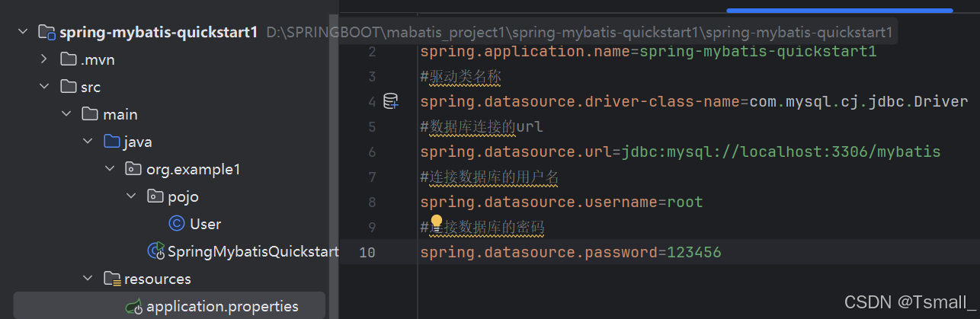Select the .mvn tree item
This screenshot has width=980, height=319.
pos(98,59)
